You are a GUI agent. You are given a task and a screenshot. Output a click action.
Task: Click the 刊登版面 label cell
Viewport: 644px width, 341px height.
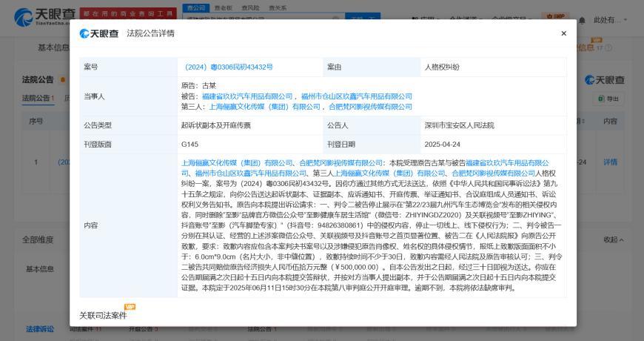(x=129, y=145)
